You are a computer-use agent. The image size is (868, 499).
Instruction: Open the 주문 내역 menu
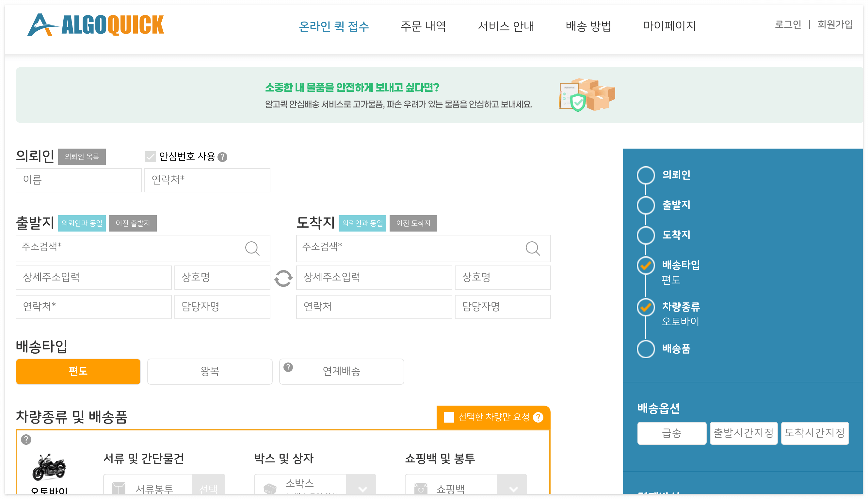pyautogui.click(x=423, y=26)
